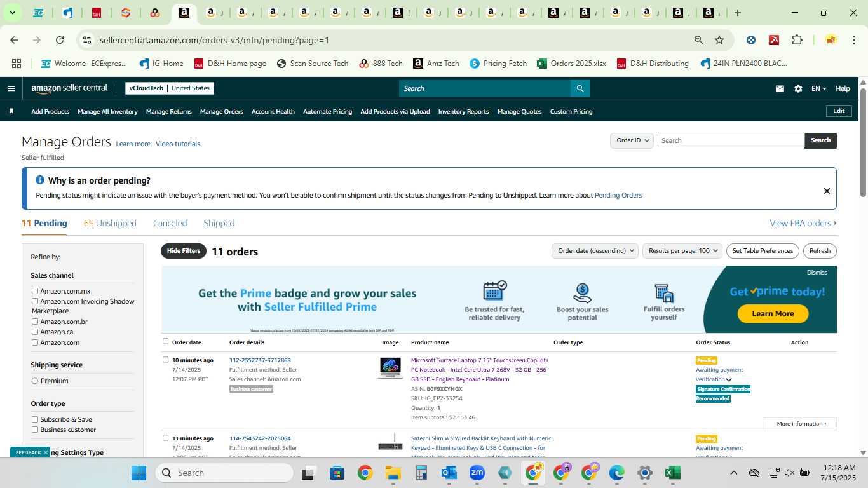The height and width of the screenshot is (488, 868).
Task: Close the pending order info banner
Action: (x=827, y=191)
